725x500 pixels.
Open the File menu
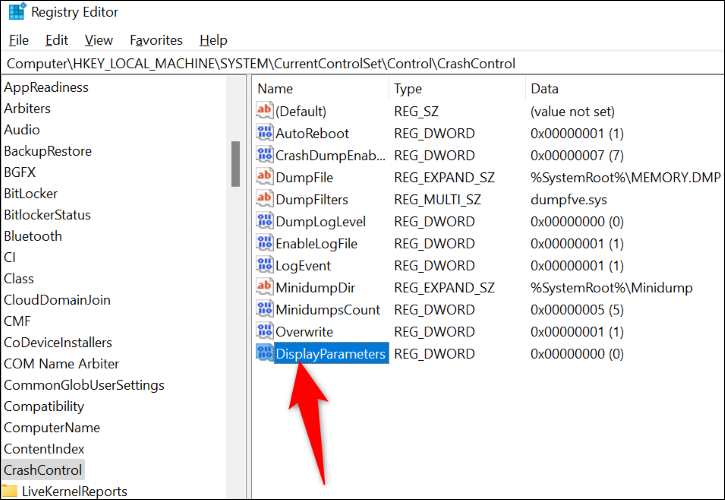coord(18,40)
